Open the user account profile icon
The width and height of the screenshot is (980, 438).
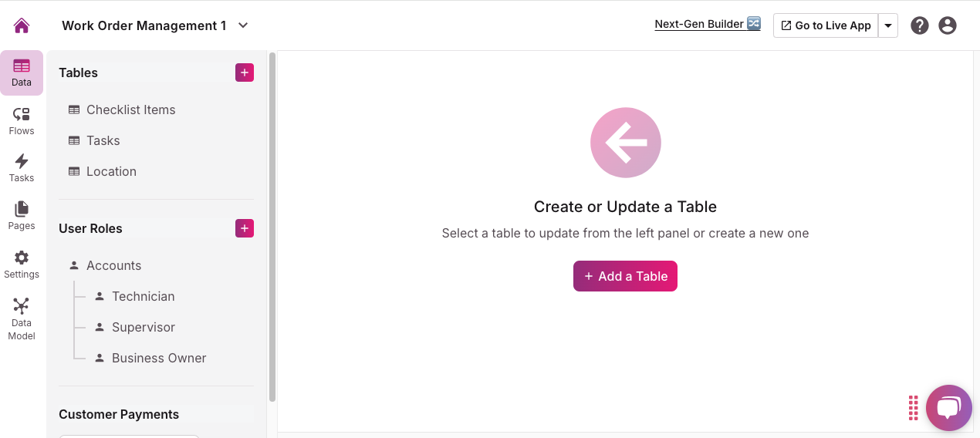(x=947, y=25)
